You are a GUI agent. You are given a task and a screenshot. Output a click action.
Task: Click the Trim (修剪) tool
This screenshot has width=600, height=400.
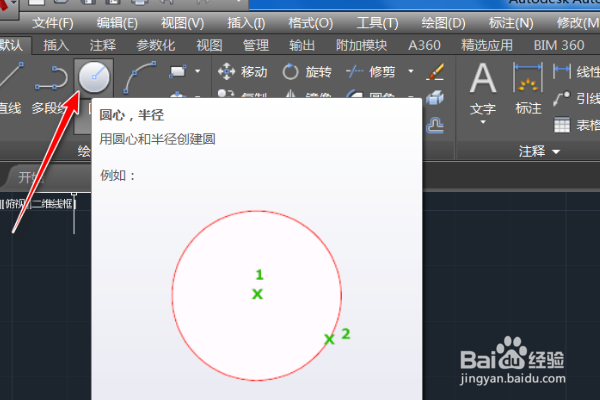click(x=370, y=72)
